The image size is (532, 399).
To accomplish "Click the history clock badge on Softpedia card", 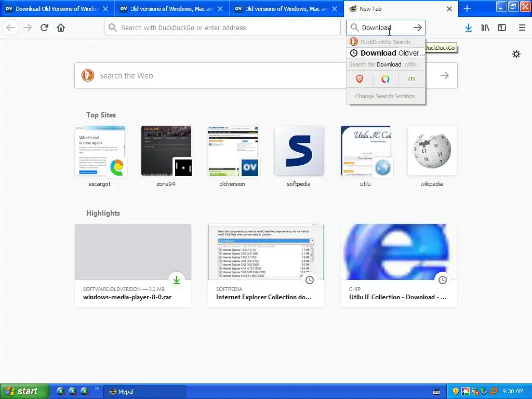I will click(x=310, y=280).
